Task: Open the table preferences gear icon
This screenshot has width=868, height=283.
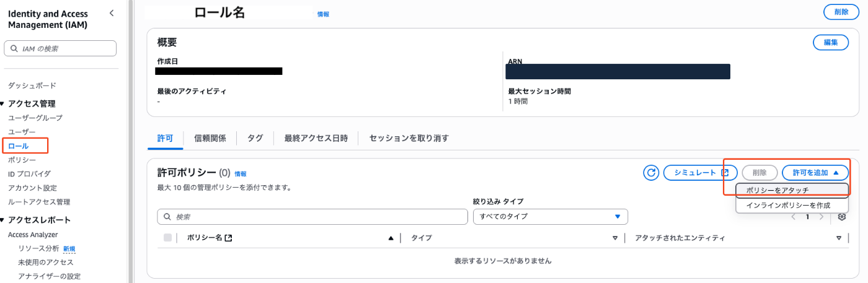Action: tap(841, 217)
